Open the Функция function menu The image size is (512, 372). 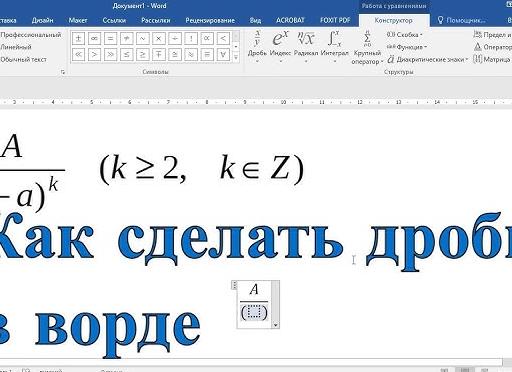(x=407, y=47)
